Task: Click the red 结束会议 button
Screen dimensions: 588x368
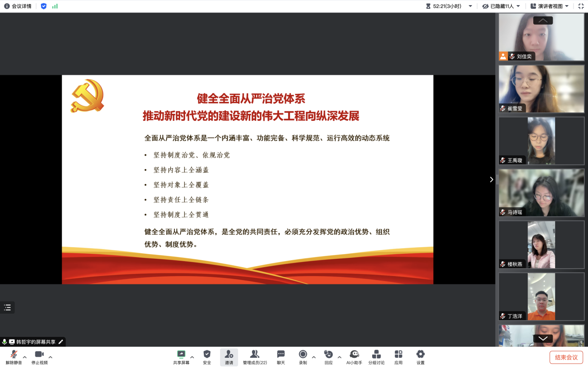Action: [x=566, y=357]
